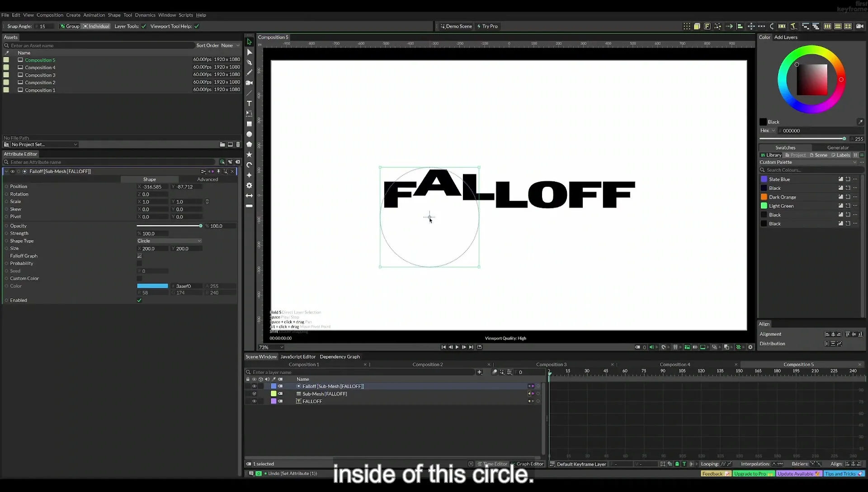The image size is (868, 492).
Task: Toggle Layer Tools checkbox
Action: (144, 26)
